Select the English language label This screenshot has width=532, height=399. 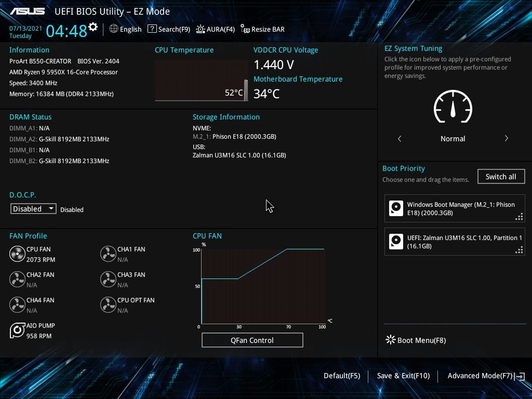coord(130,29)
